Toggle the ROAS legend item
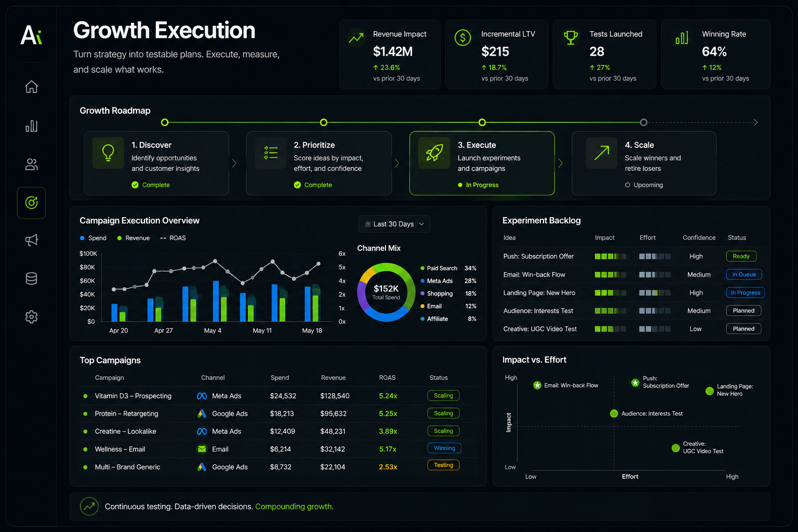Viewport: 798px width, 532px height. pyautogui.click(x=173, y=238)
